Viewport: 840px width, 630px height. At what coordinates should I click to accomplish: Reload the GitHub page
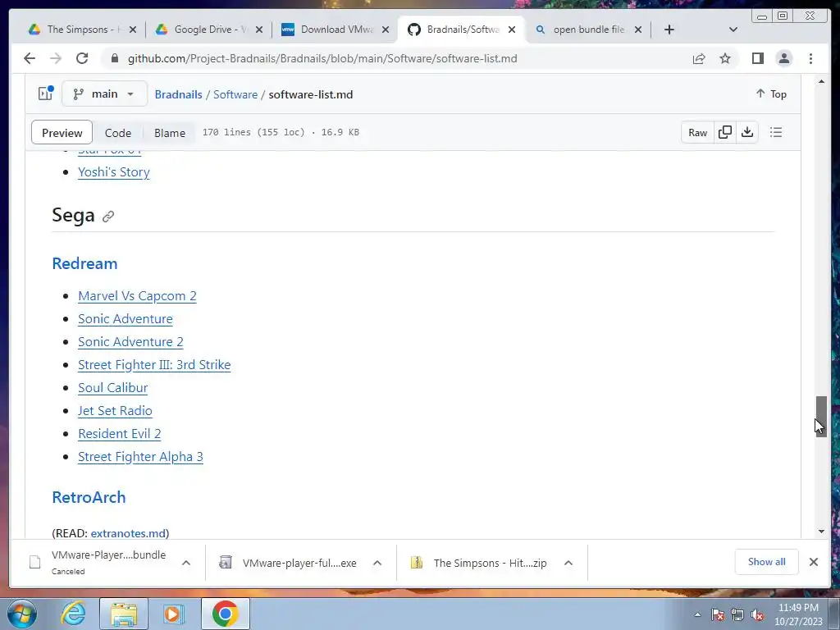point(82,58)
